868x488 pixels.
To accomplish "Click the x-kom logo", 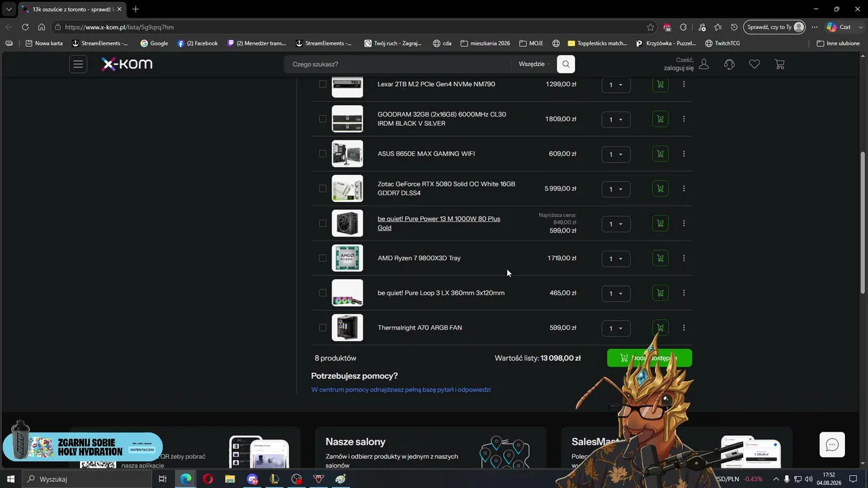I will [127, 64].
